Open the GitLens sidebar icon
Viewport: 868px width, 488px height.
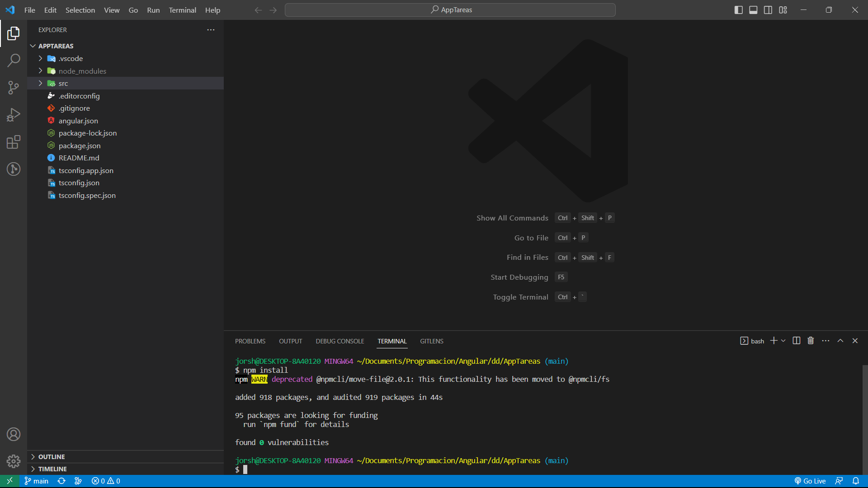pos(13,169)
